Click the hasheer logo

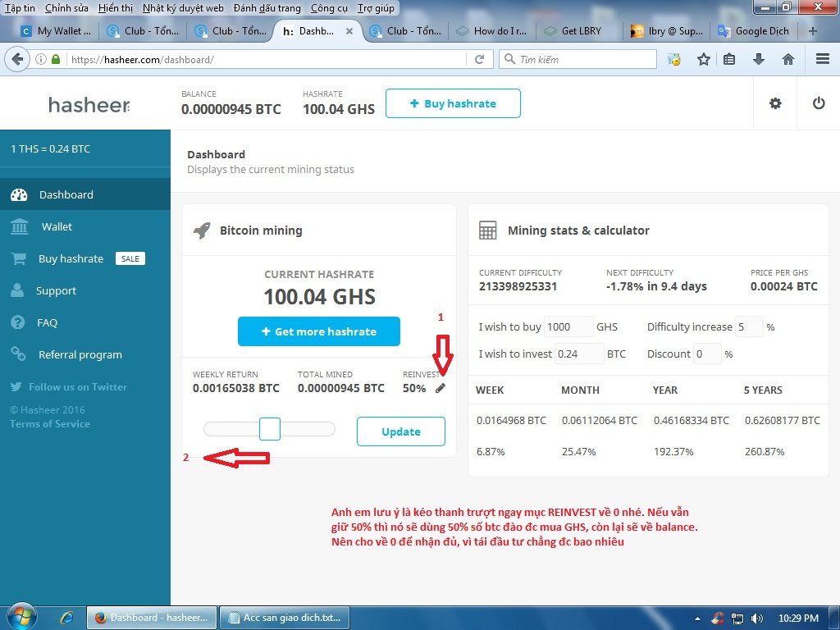pyautogui.click(x=89, y=104)
